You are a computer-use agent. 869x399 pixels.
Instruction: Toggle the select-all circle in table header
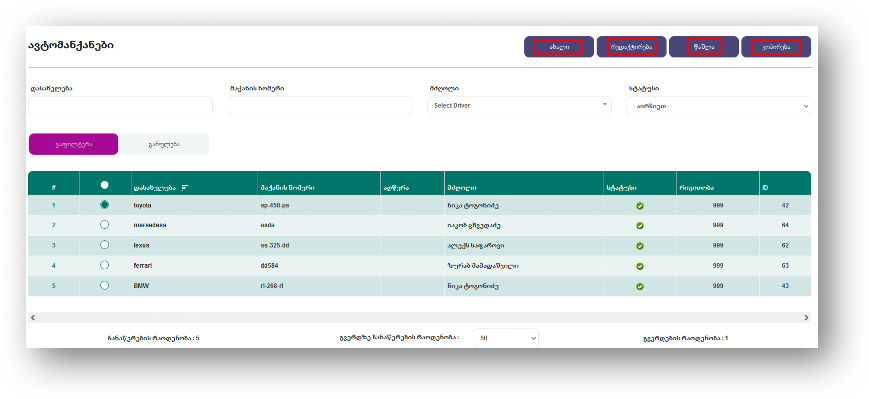104,185
